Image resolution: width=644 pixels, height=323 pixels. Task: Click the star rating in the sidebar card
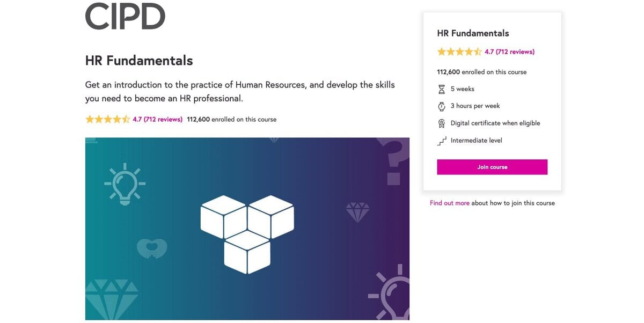point(460,52)
